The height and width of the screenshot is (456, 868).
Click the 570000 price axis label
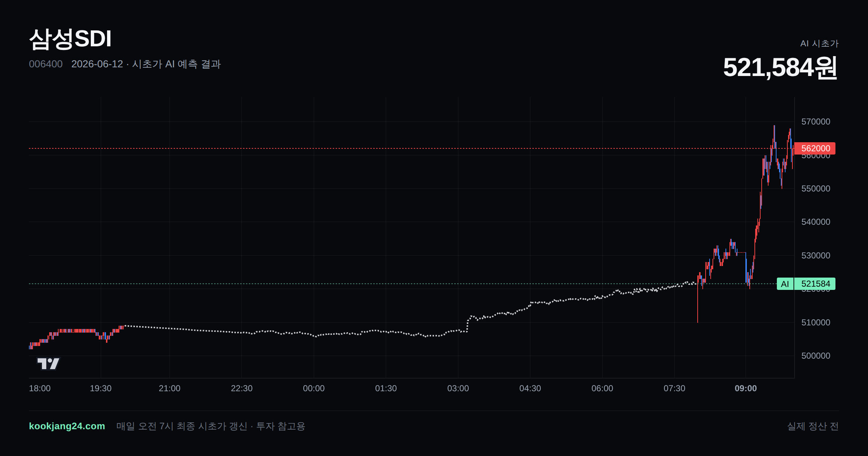click(x=816, y=122)
